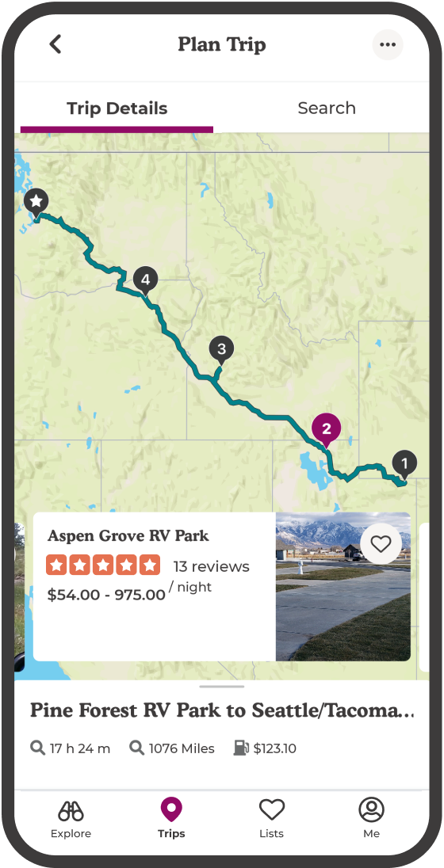Select the Trip Details tab

pos(117,108)
